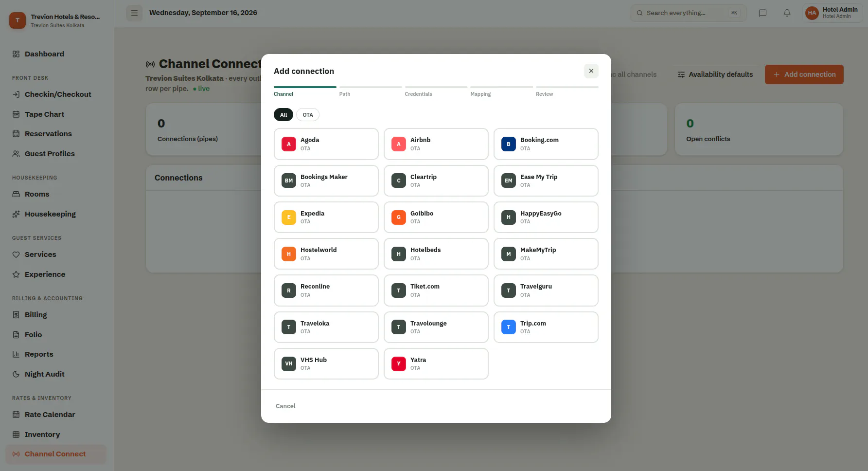Choose the VHS Hub channel icon
This screenshot has height=471, width=868.
pos(289,363)
